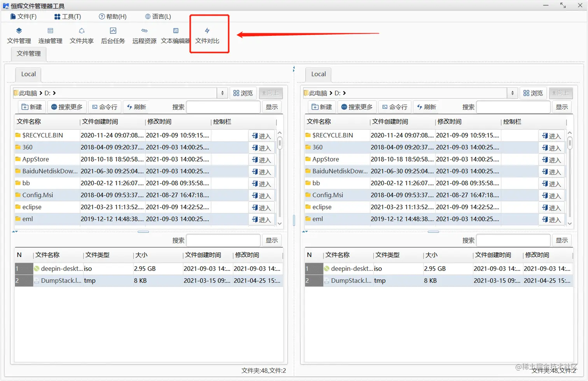
Task: Open 命令行 in the left pane
Action: [105, 107]
